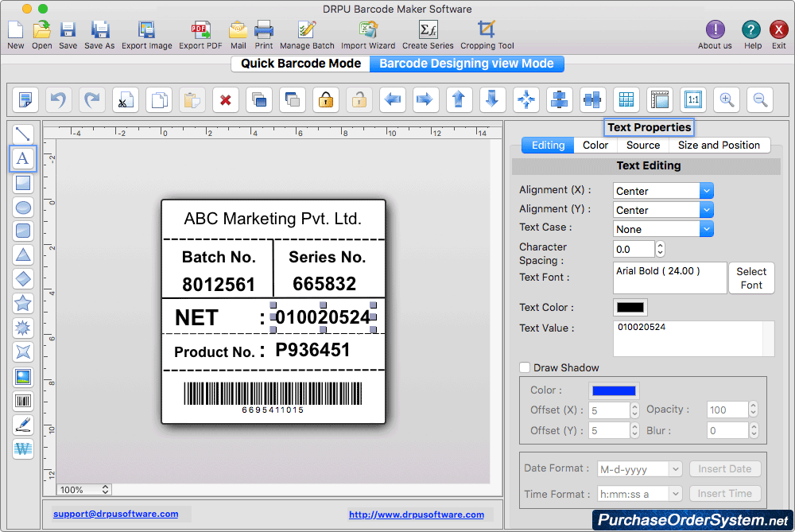This screenshot has height=532, width=795.
Task: Move object up with up arrow icon
Action: pyautogui.click(x=459, y=99)
